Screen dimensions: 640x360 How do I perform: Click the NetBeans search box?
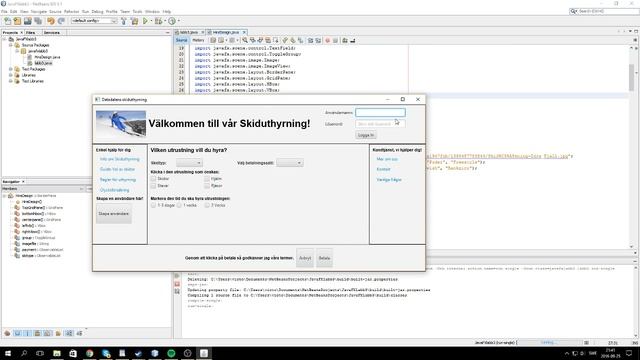click(605, 11)
